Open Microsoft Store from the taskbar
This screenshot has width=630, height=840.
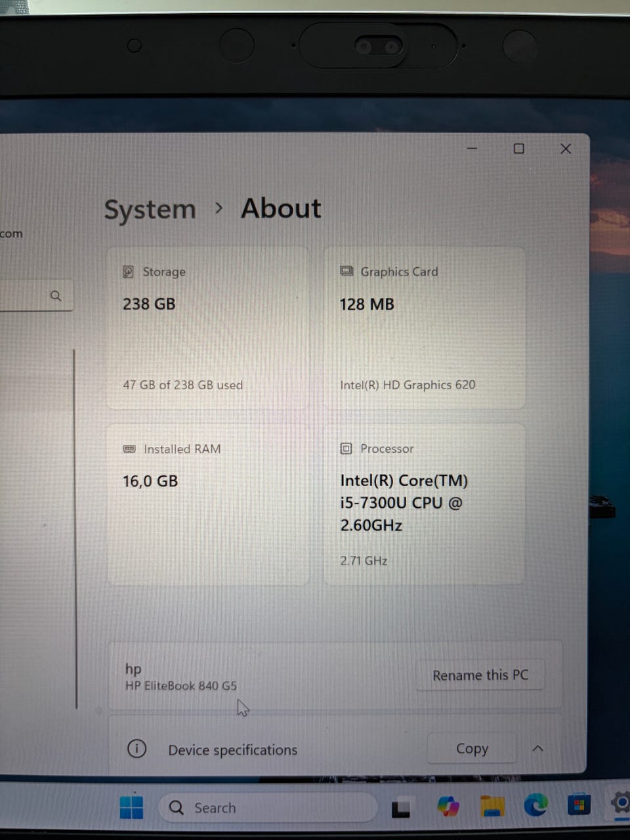(x=579, y=804)
